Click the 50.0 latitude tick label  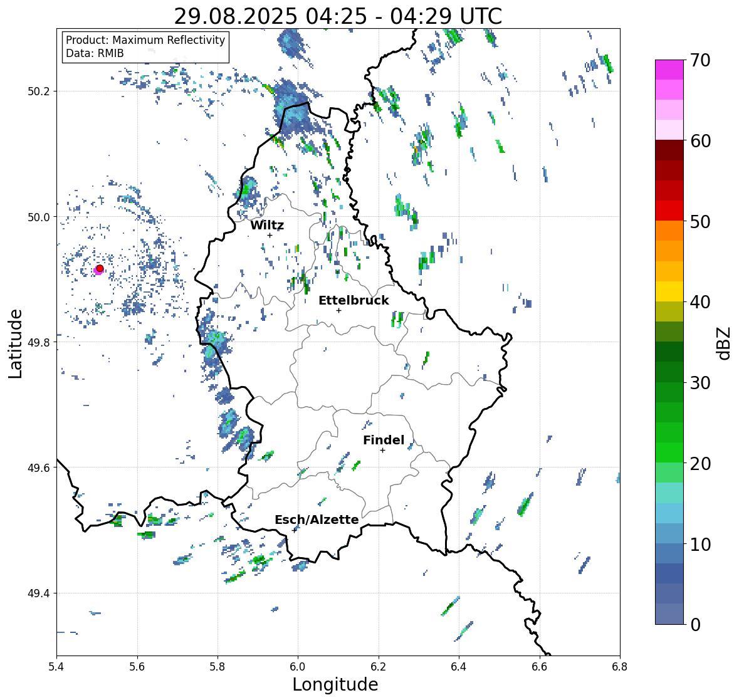pyautogui.click(x=39, y=217)
